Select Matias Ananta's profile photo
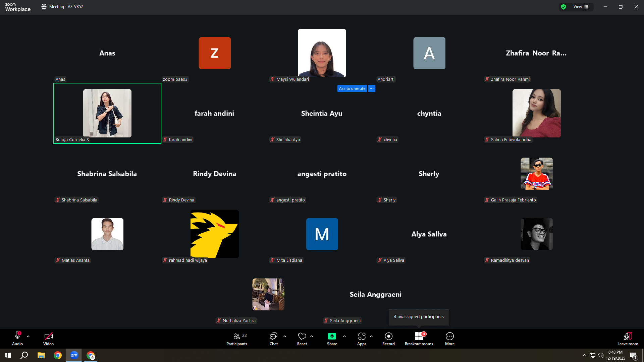644x362 pixels. coord(107,234)
